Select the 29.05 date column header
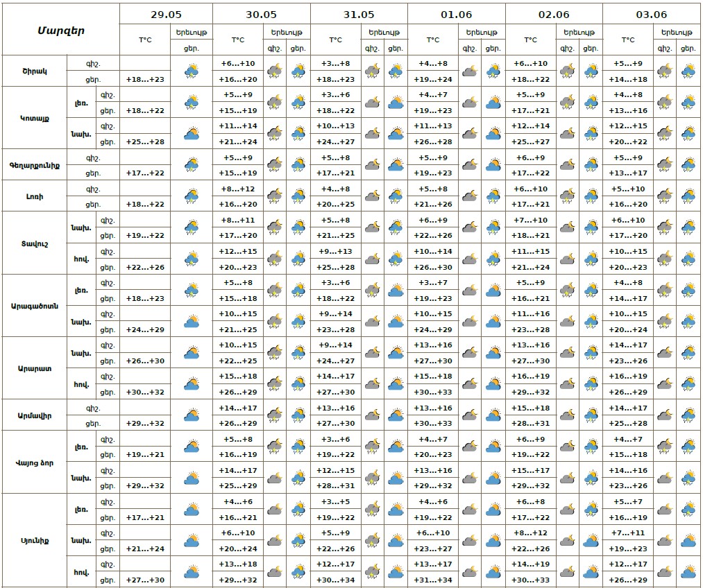Screen dimensions: 703x588 (x=166, y=14)
